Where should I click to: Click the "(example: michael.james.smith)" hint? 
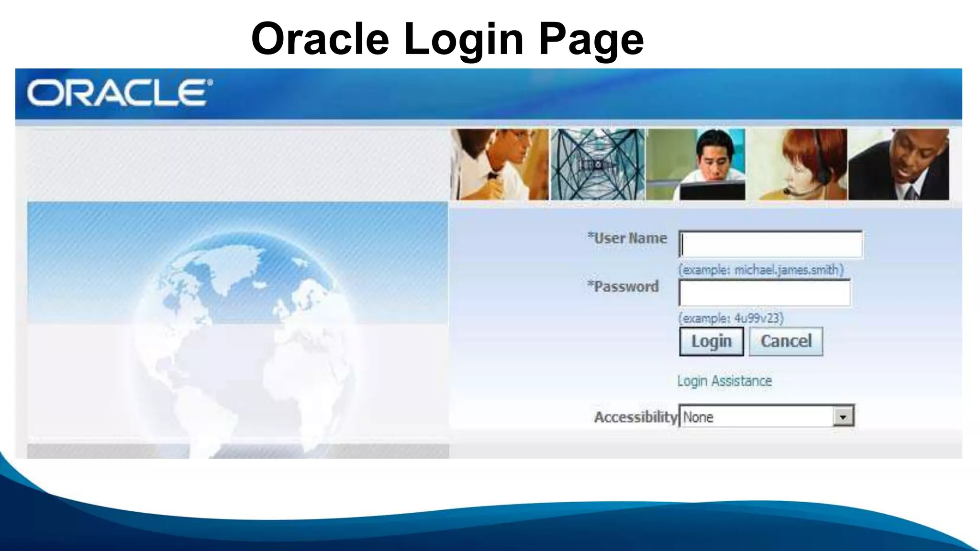[x=761, y=270]
